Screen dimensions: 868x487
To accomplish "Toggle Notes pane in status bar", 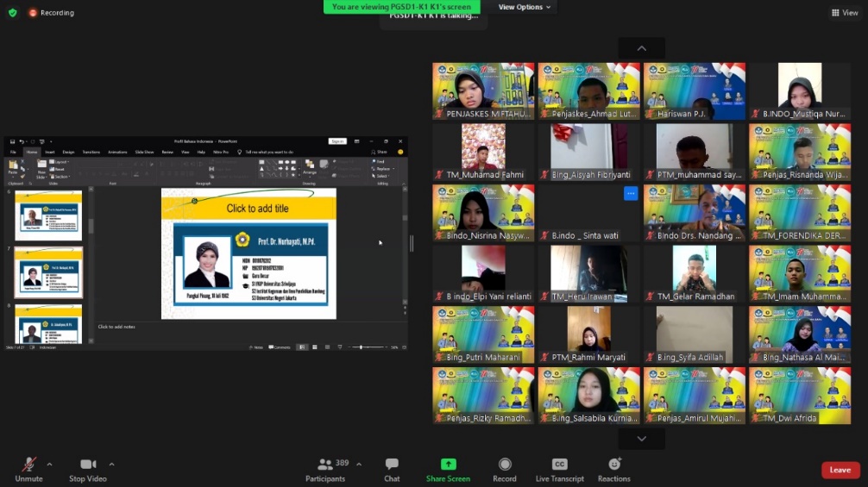I will click(x=255, y=347).
